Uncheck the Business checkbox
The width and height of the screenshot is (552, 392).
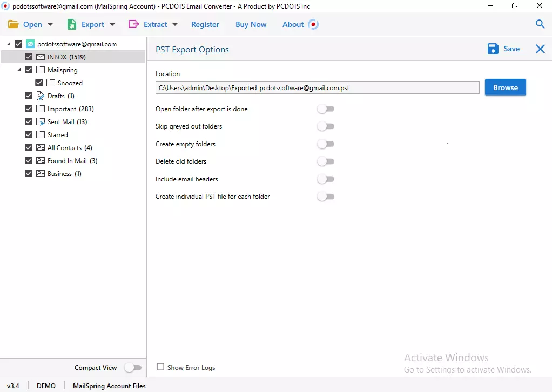(29, 173)
